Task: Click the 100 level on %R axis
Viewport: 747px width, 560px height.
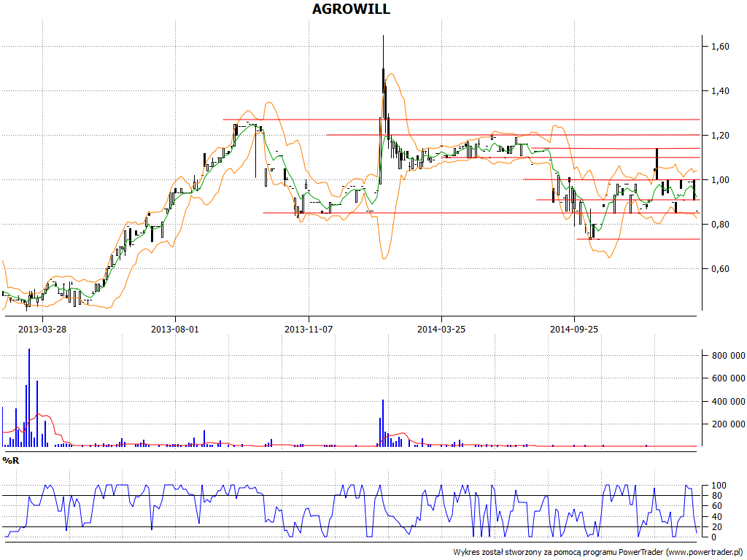Action: point(719,486)
